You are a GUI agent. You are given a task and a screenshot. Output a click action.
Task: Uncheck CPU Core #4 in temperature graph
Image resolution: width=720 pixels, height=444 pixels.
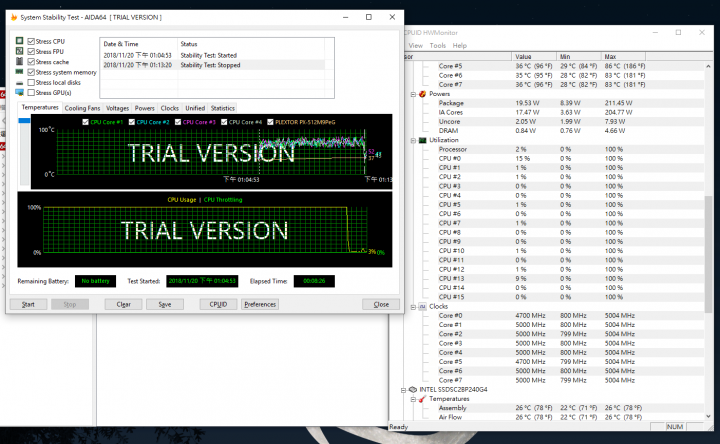(x=224, y=122)
